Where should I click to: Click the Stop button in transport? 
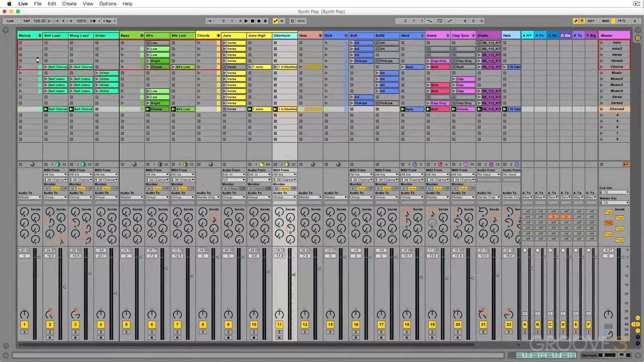(x=252, y=21)
